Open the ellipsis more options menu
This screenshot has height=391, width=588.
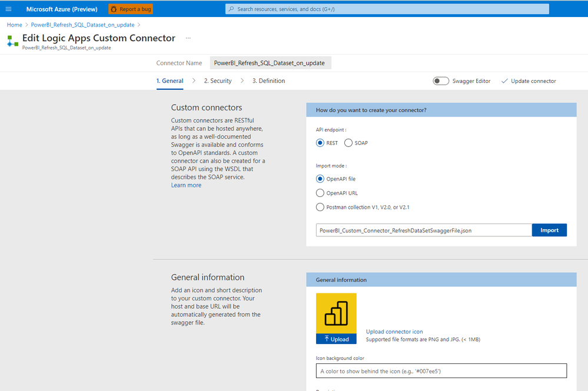(x=188, y=38)
